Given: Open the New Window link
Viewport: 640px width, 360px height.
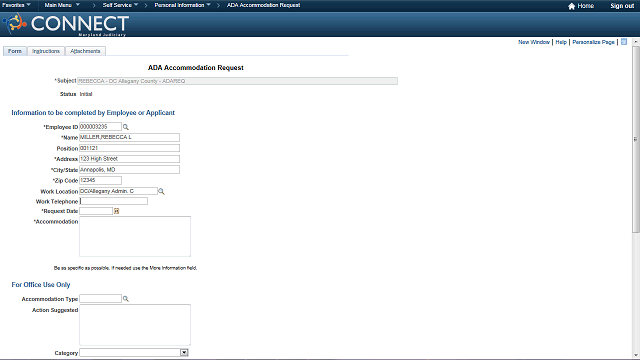Looking at the screenshot, I should point(534,42).
